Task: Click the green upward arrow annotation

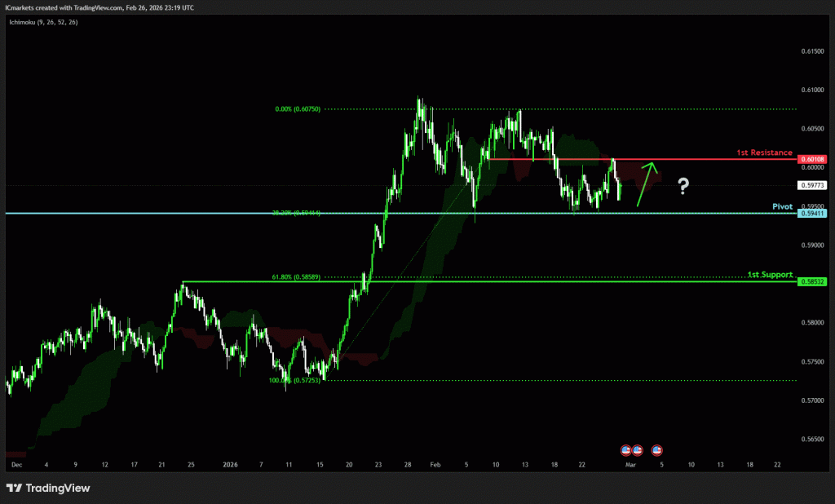Action: coord(647,183)
